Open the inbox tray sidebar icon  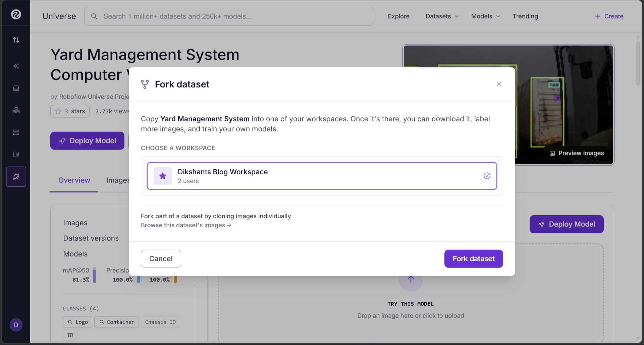click(x=16, y=88)
